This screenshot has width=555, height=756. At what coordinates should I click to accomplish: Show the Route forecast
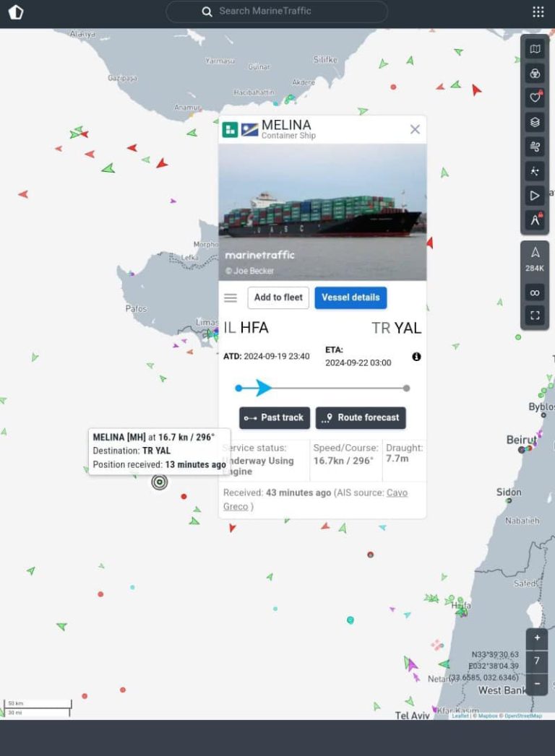tap(361, 417)
